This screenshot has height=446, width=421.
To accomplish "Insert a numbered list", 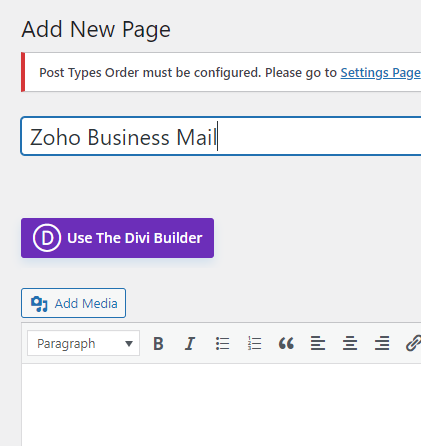I will pyautogui.click(x=254, y=343).
